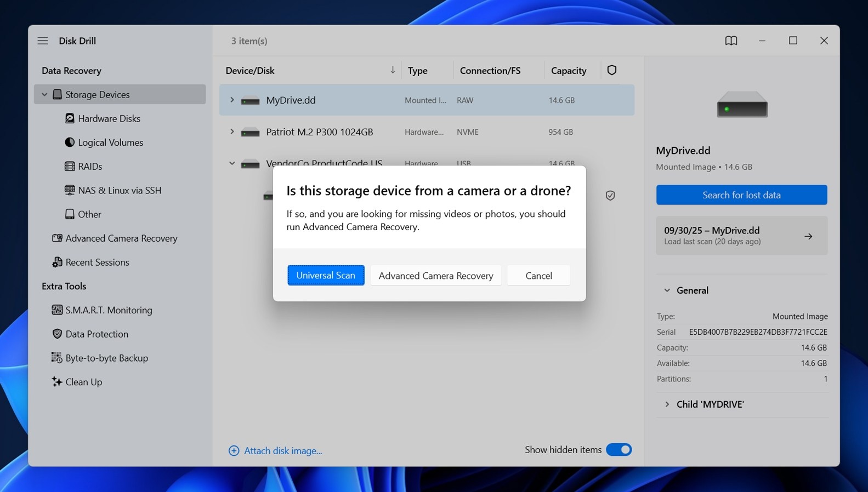
Task: Select the RAIDs icon in sidebar
Action: (x=70, y=166)
